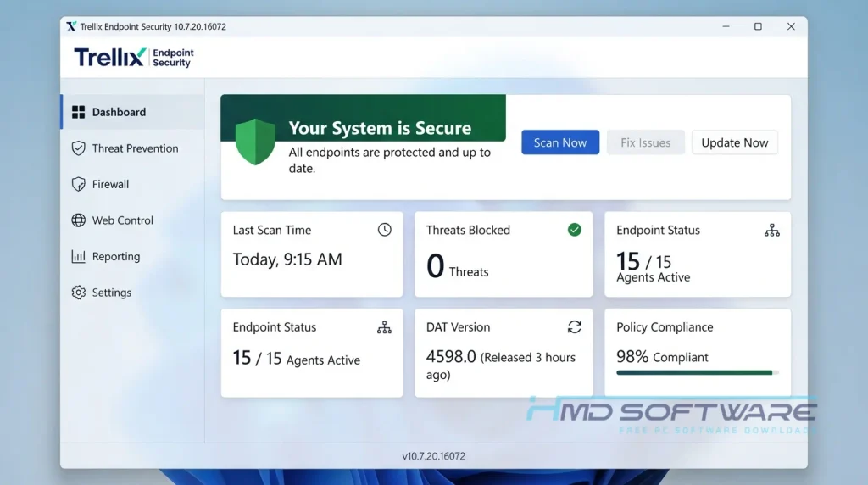The height and width of the screenshot is (485, 868).
Task: Open Web Control in the sidebar
Action: pyautogui.click(x=133, y=220)
